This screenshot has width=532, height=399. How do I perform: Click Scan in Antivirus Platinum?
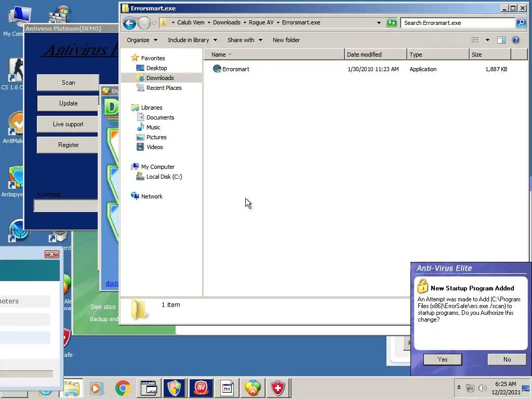click(68, 83)
